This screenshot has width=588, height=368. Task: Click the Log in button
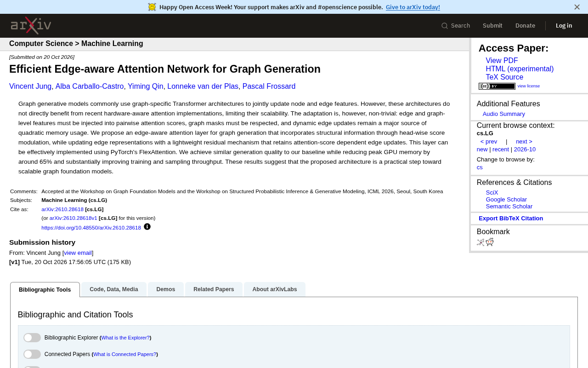point(564,26)
